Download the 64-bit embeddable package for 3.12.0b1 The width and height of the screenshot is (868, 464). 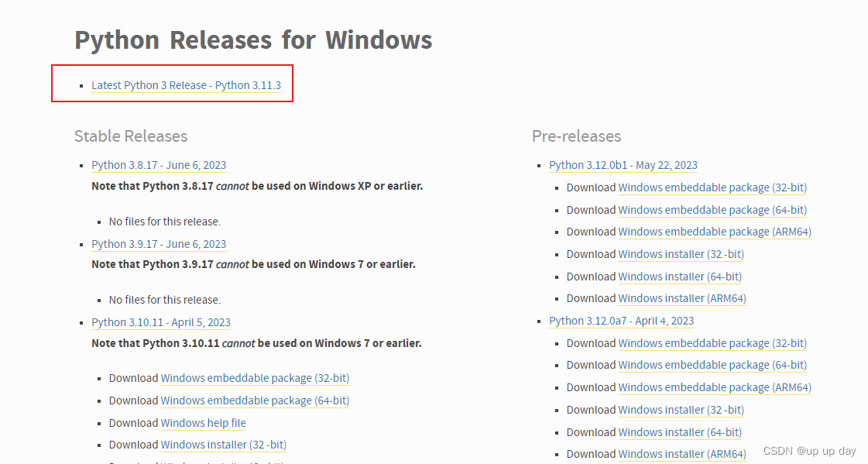click(x=712, y=210)
